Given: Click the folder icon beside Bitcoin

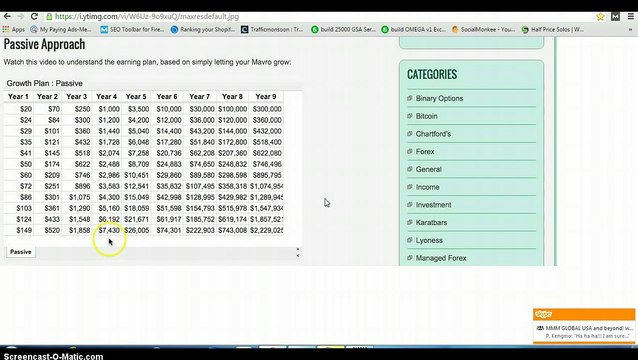Looking at the screenshot, I should coord(410,116).
